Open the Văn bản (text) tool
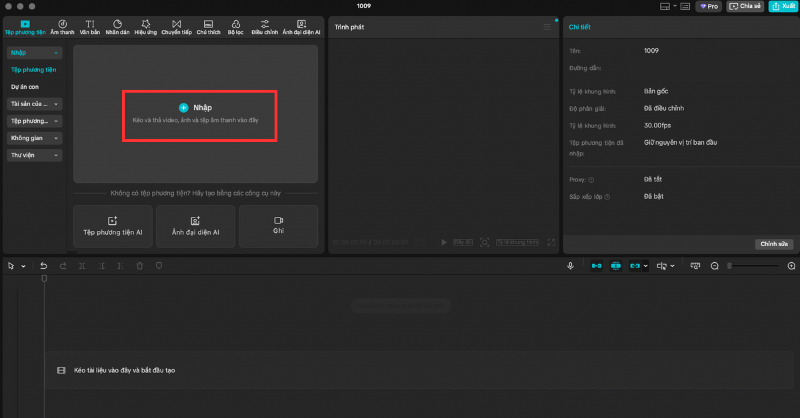Image resolution: width=800 pixels, height=418 pixels. point(90,27)
